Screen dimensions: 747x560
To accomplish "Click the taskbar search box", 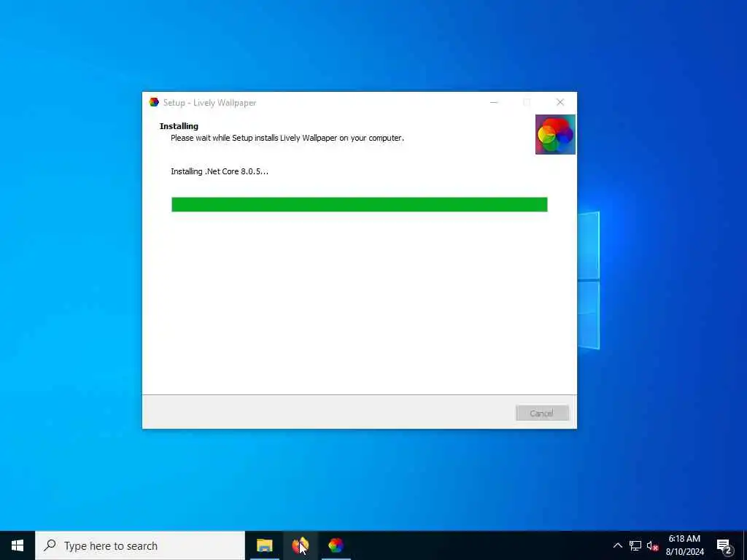I will [x=140, y=545].
